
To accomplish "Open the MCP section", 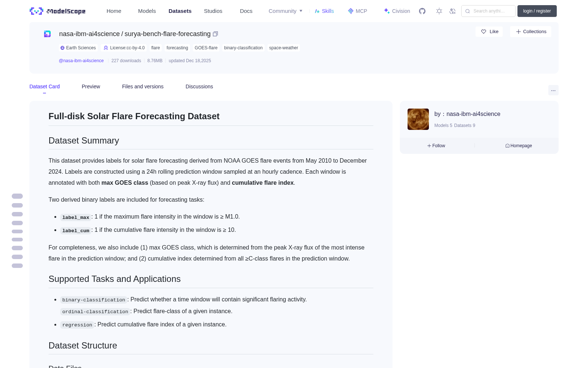I will [x=358, y=11].
